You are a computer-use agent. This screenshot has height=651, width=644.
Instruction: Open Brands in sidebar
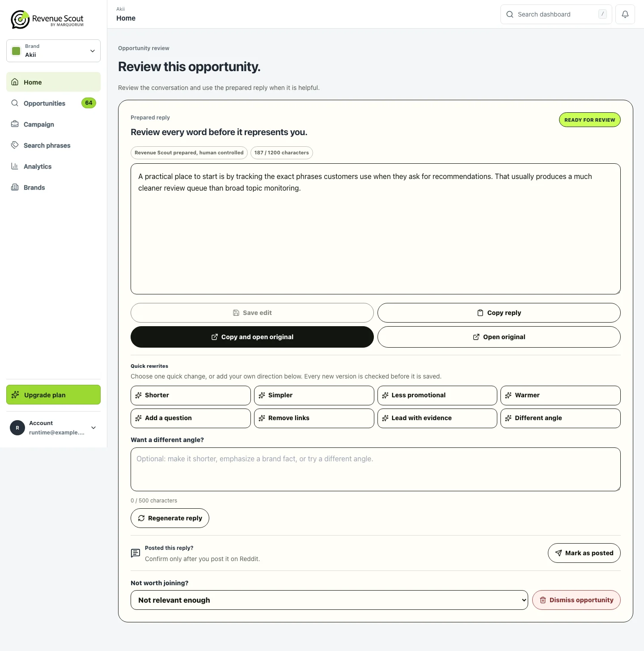53,187
